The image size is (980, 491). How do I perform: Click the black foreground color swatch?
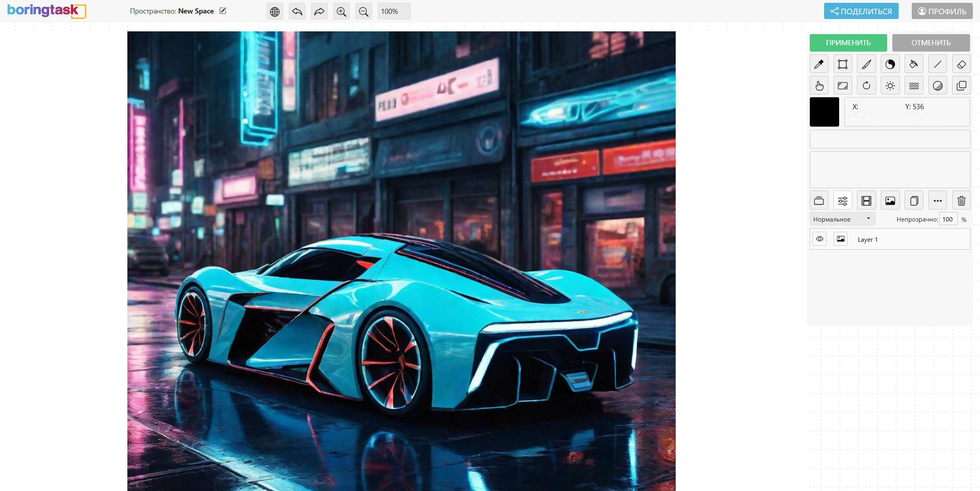[824, 112]
